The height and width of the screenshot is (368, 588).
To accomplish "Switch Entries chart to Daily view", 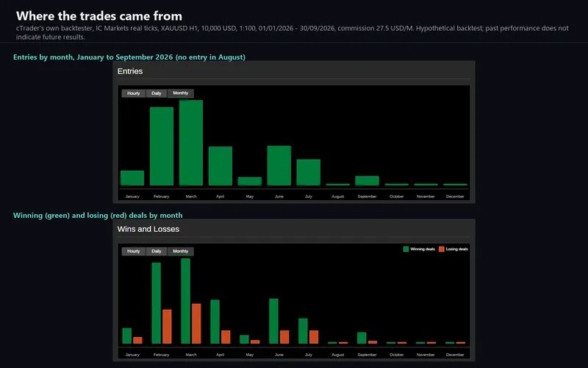I will (157, 93).
